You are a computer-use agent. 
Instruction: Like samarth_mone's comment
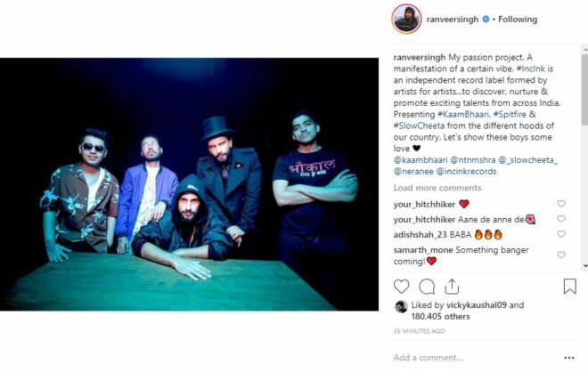[x=561, y=255]
